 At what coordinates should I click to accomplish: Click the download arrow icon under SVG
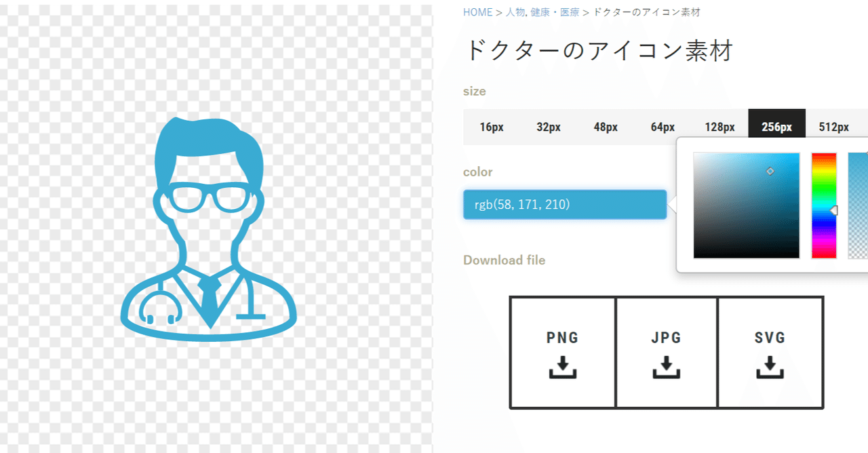pyautogui.click(x=770, y=367)
